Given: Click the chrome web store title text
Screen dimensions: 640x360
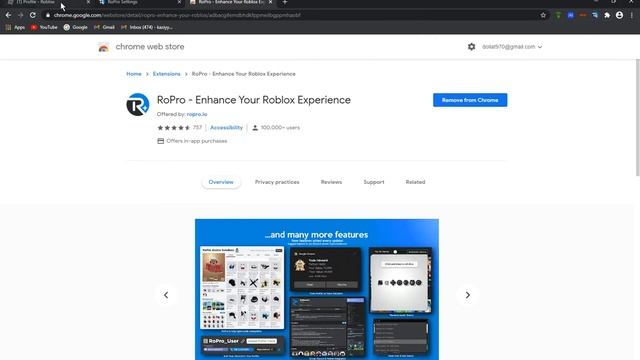Looking at the screenshot, I should 150,47.
